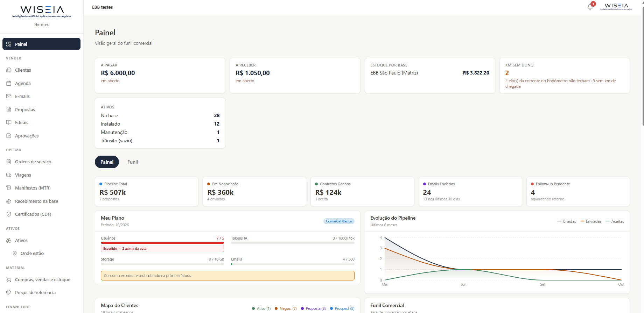
Task: Click the Preços de referência tag icon
Action: click(x=9, y=292)
